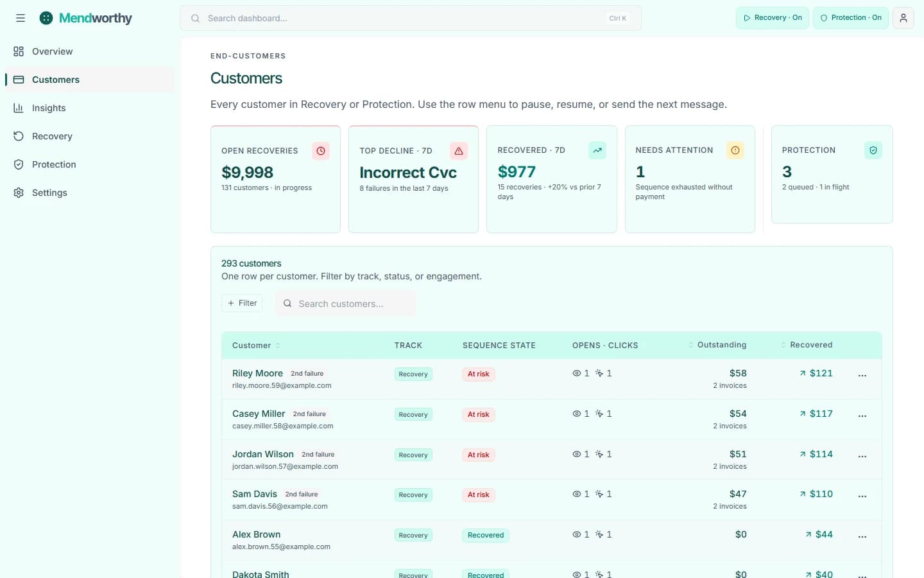This screenshot has height=578, width=924.
Task: Click clicks cursor icon in Alex Brown row
Action: point(599,534)
